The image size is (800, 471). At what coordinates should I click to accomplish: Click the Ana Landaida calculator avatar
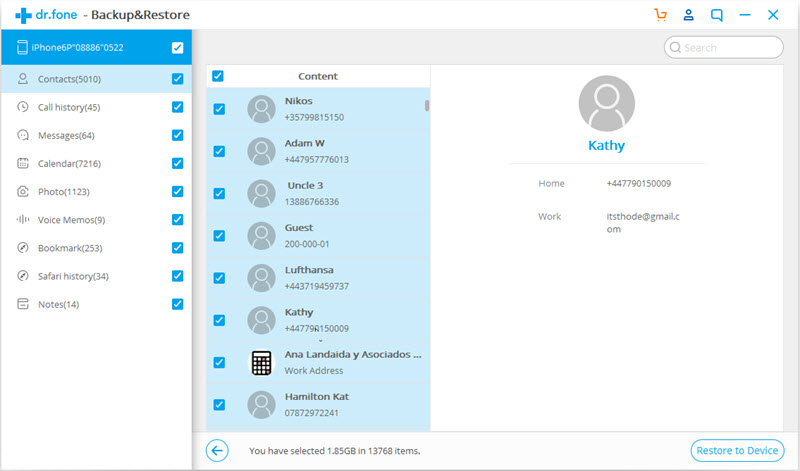coord(261,362)
